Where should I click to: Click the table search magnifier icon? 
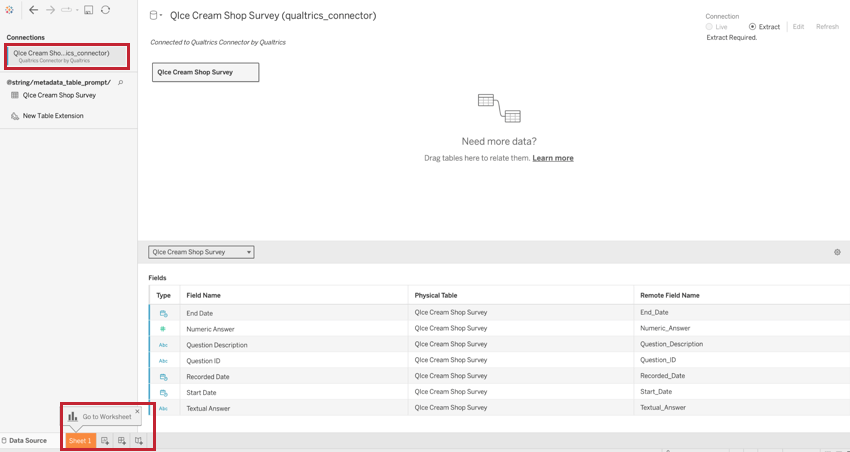tap(120, 82)
